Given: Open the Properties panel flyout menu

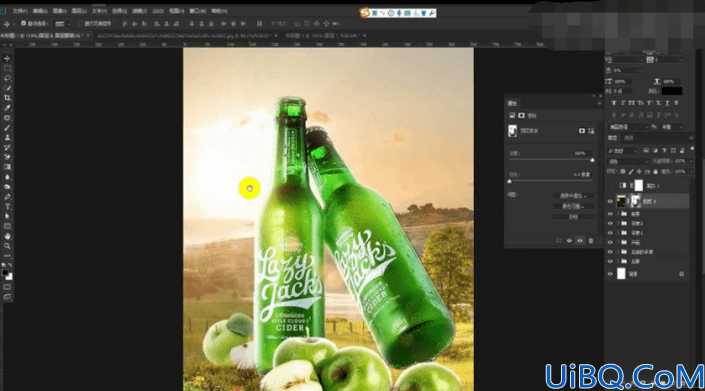Looking at the screenshot, I should pos(599,103).
